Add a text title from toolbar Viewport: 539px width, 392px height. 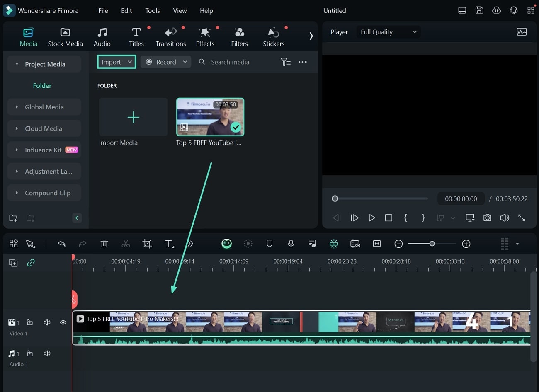click(169, 244)
